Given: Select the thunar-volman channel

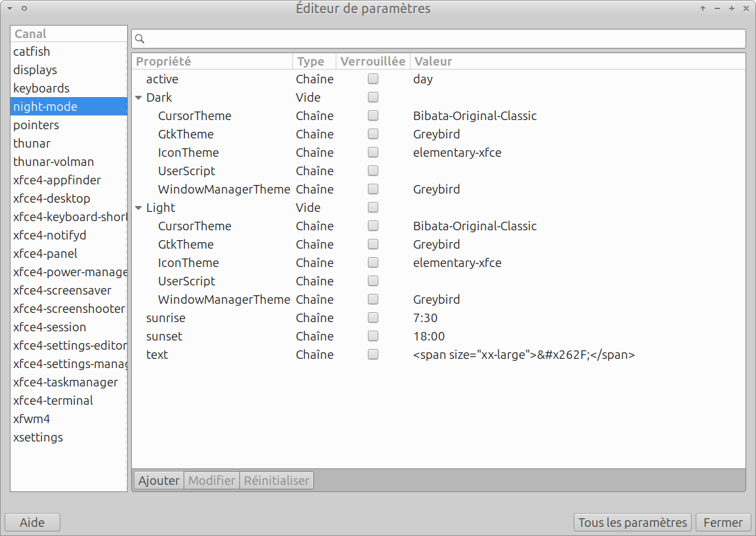Looking at the screenshot, I should [68, 161].
